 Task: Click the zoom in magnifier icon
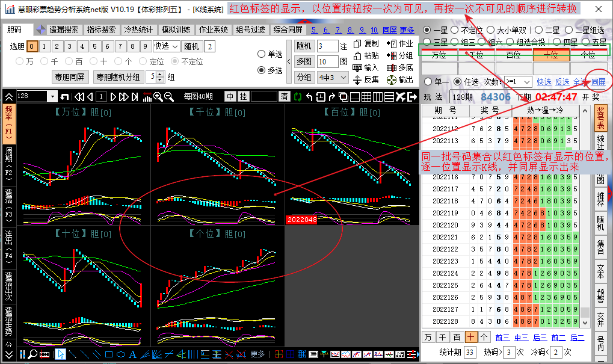coord(158,96)
